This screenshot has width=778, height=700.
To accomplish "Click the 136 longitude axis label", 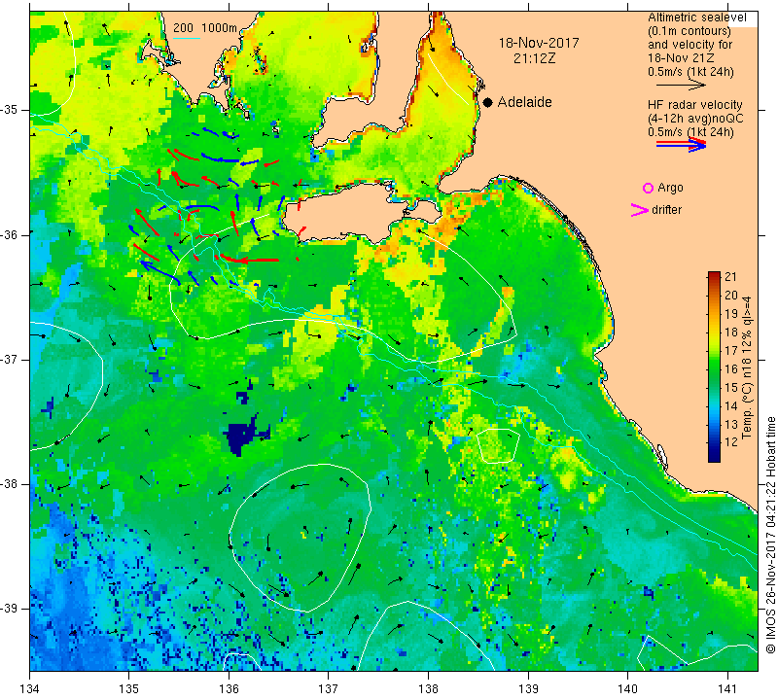I will click(229, 689).
